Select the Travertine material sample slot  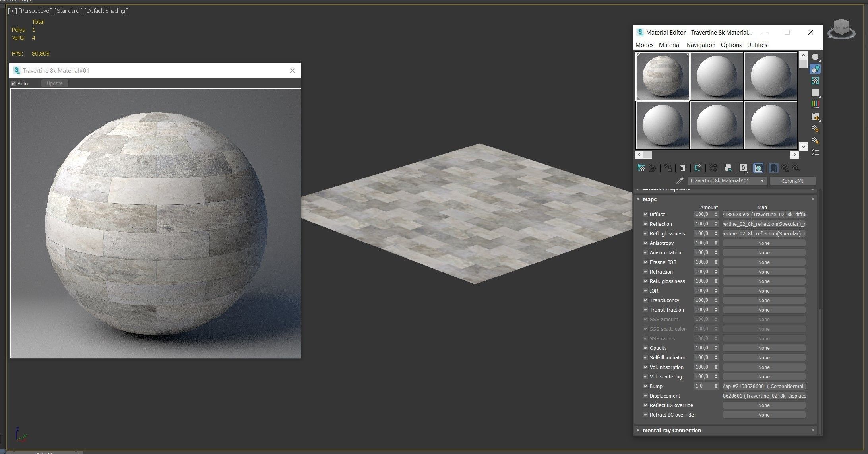point(663,76)
